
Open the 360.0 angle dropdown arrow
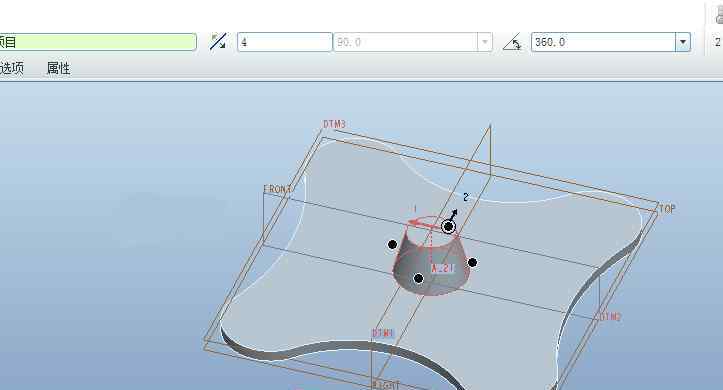click(x=683, y=42)
